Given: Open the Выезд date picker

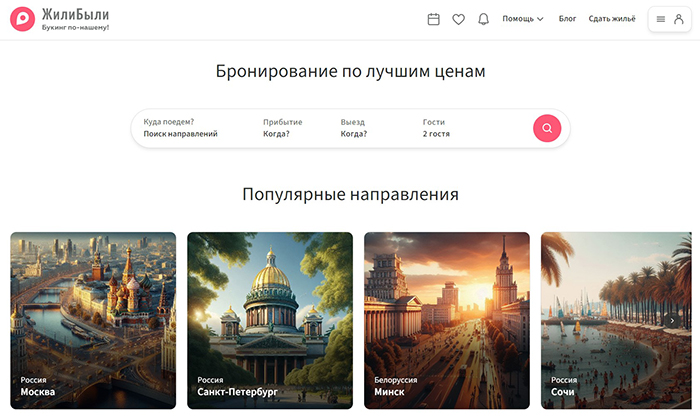Looking at the screenshot, I should point(354,128).
